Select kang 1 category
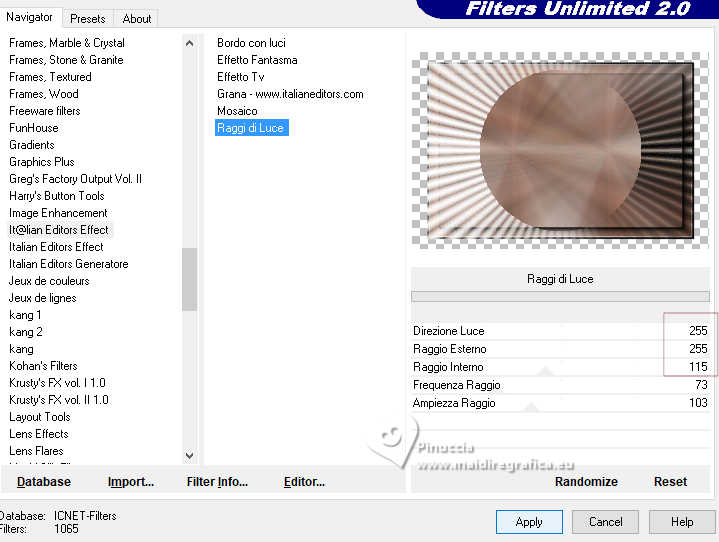This screenshot has width=719, height=542. click(25, 315)
